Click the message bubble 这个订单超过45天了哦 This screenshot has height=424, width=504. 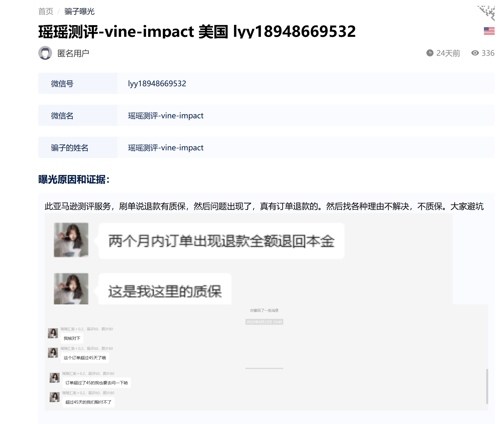click(85, 358)
